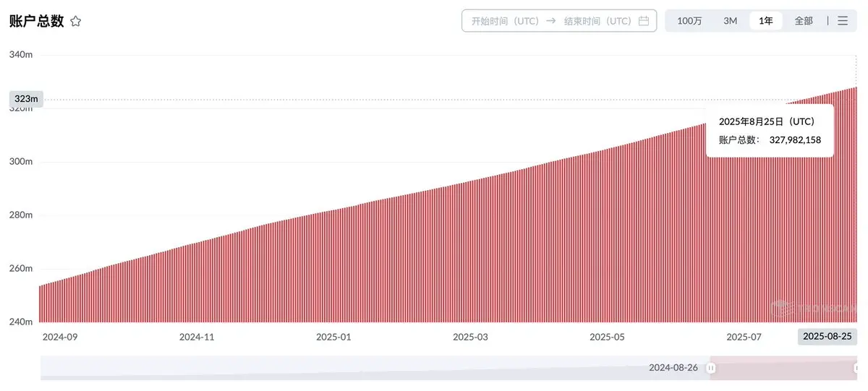Screen dimensions: 868x391
Task: Click the 323m y-axis value marker
Action: pyautogui.click(x=26, y=98)
